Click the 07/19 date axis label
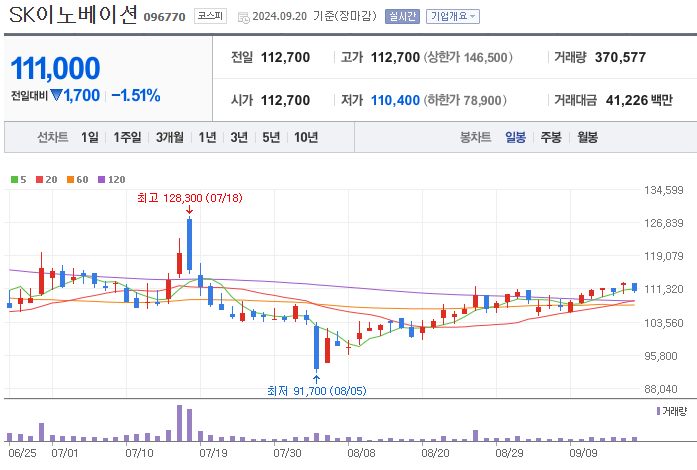Screen dimensions: 697x470 click(x=213, y=453)
